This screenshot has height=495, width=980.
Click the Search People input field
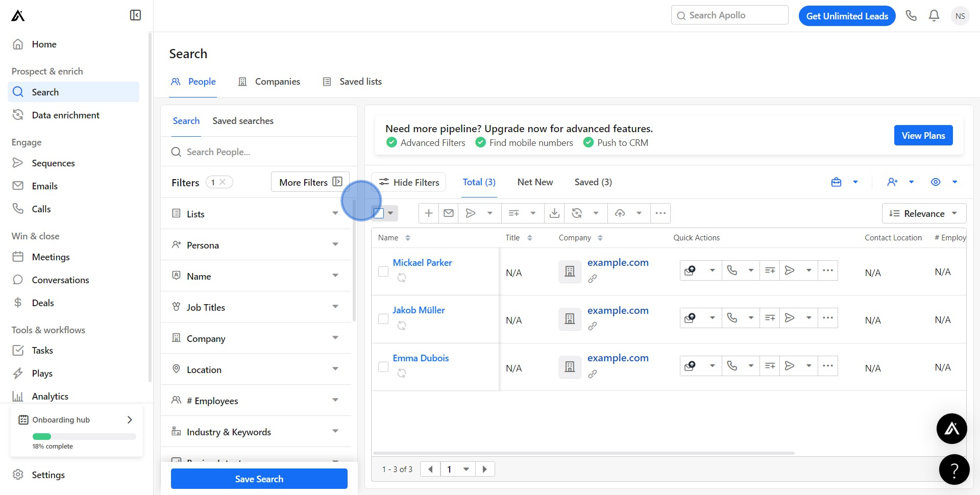[259, 152]
